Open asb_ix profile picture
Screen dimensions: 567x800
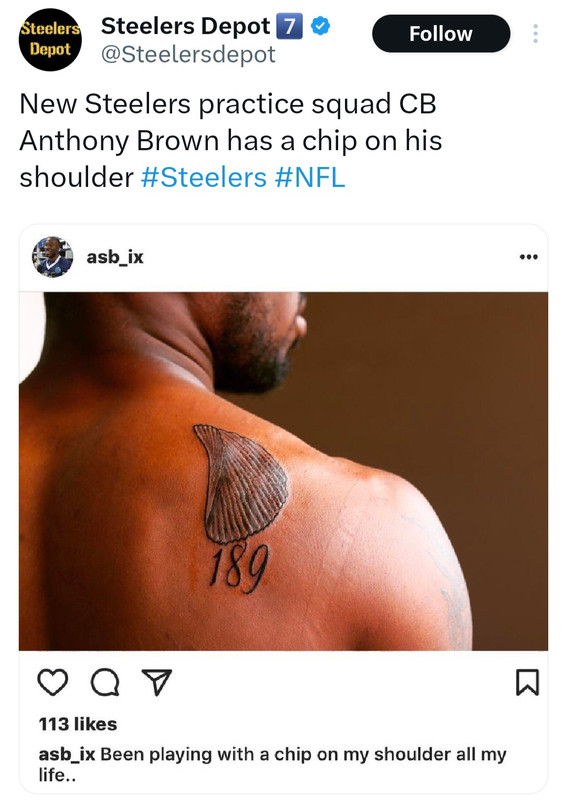point(53,257)
